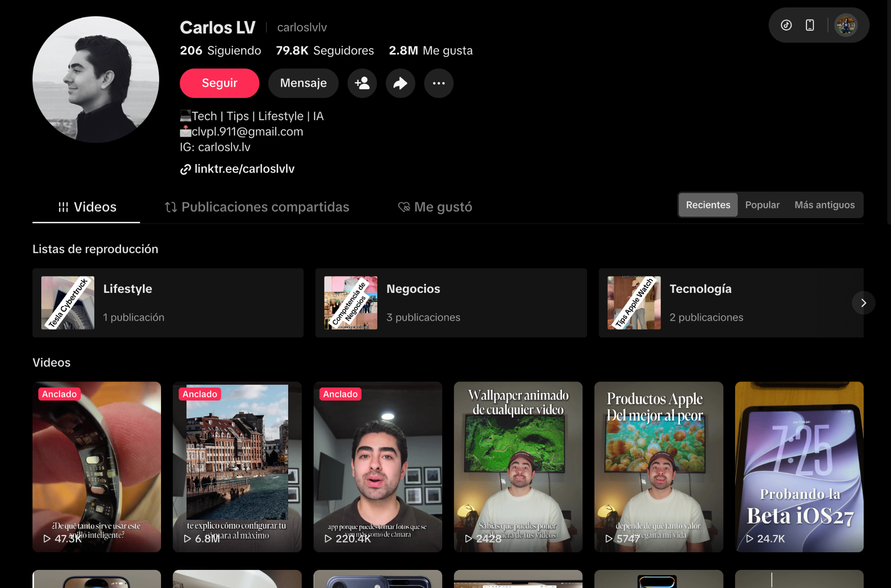This screenshot has height=588, width=891.
Task: Click the 2 publicaciones label under Tecnología
Action: click(706, 317)
